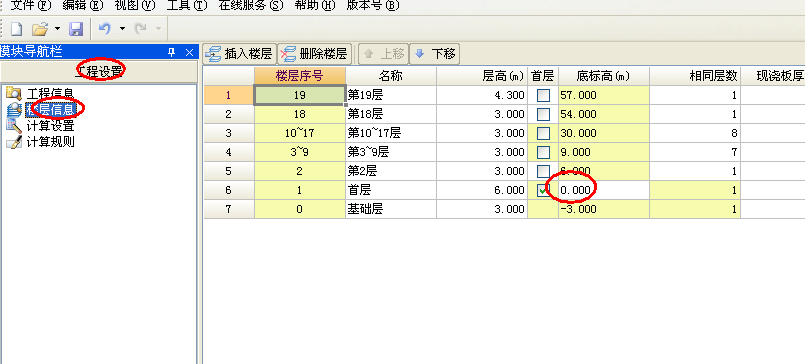Click the 计算规则 tree icon

click(x=13, y=141)
